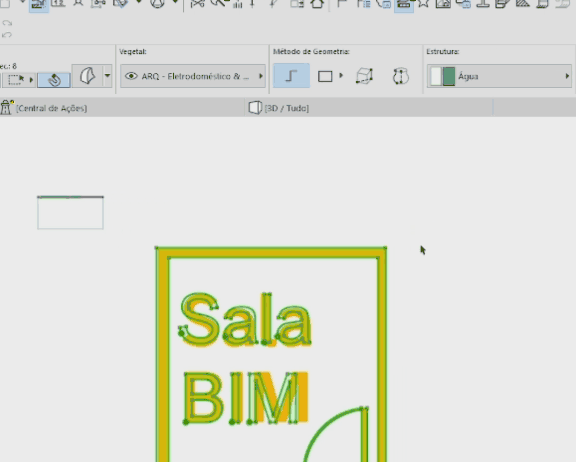Click the redo arrow icon

pyautogui.click(x=7, y=23)
